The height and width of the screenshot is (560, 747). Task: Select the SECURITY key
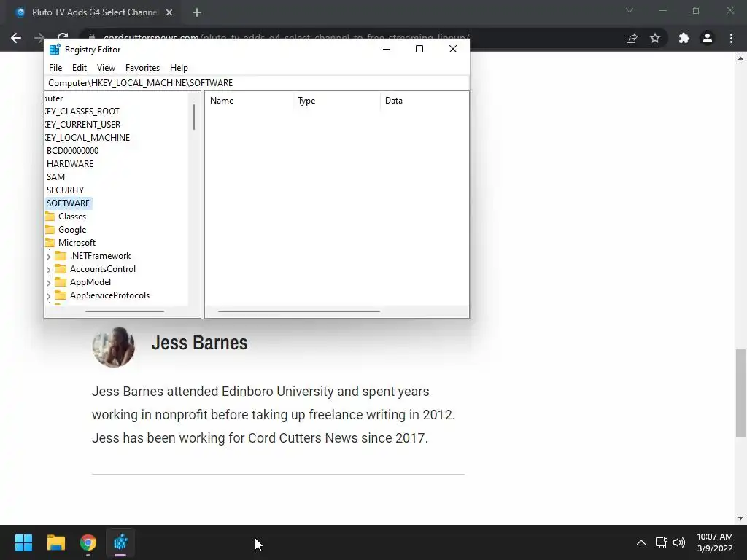tap(65, 190)
